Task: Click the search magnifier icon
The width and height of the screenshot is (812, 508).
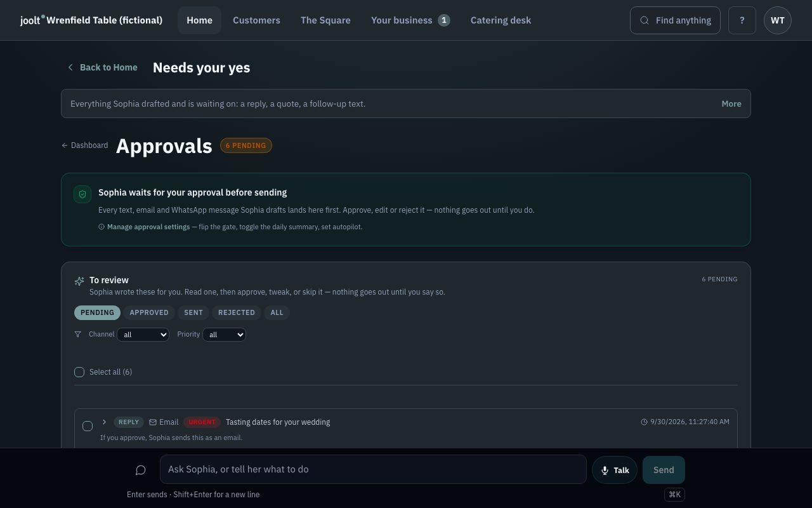Action: [x=645, y=20]
